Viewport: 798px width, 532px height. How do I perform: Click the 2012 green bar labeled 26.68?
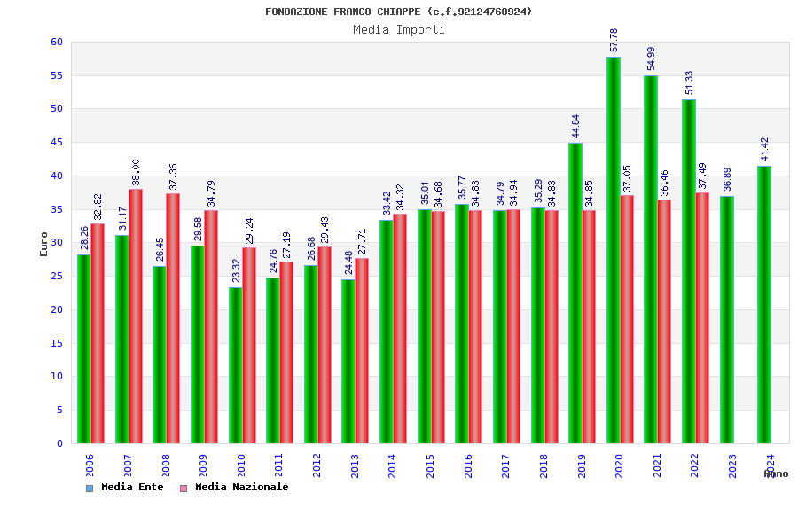[311, 355]
